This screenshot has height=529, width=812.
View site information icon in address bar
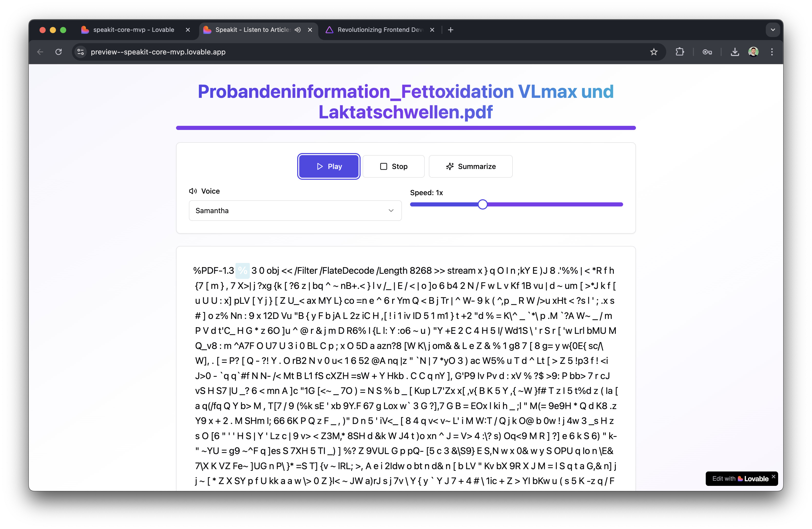click(x=81, y=52)
